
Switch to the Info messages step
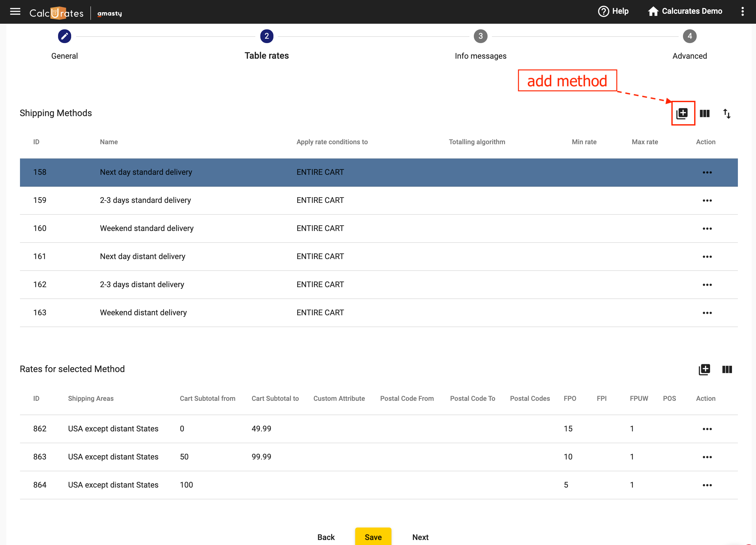(480, 36)
